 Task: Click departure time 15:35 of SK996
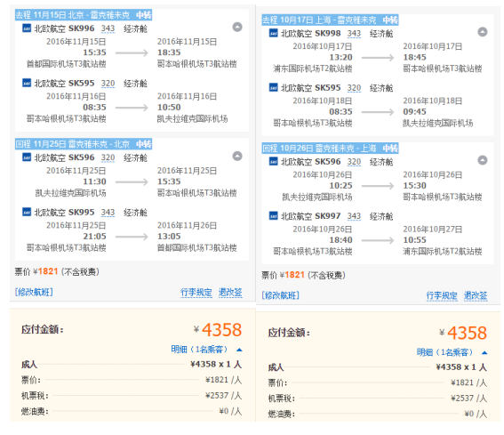(x=94, y=52)
